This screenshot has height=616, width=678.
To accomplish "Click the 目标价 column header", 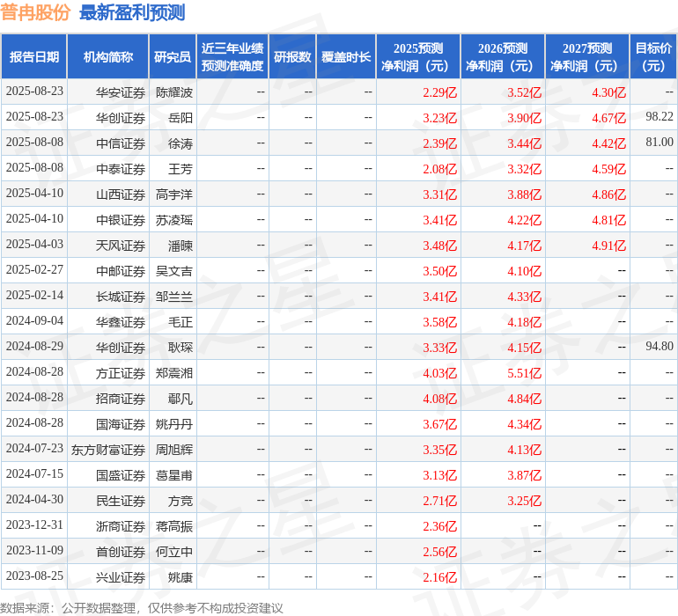I will [x=653, y=56].
